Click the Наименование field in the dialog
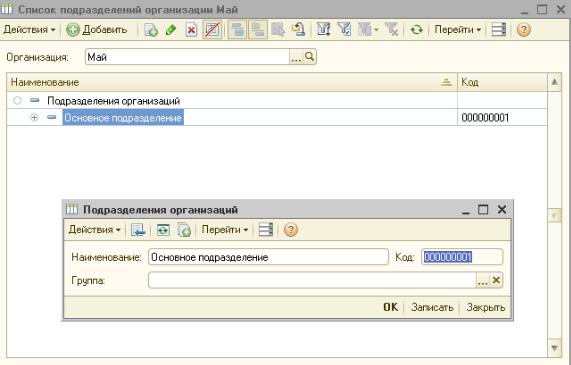571x365 pixels. [x=268, y=257]
